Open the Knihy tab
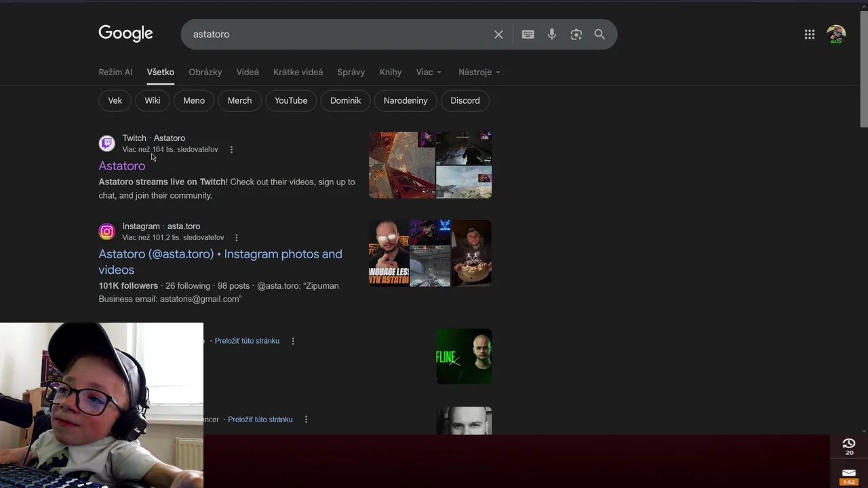 tap(391, 72)
